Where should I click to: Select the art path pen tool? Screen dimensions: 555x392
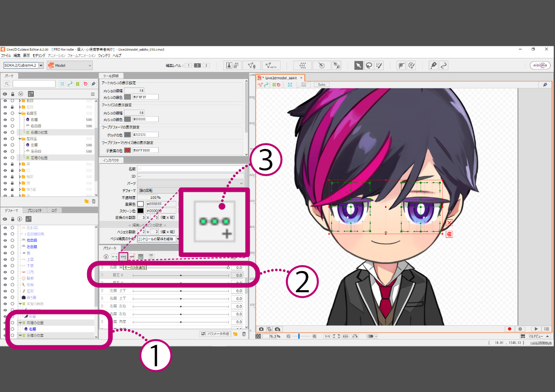tap(433, 65)
